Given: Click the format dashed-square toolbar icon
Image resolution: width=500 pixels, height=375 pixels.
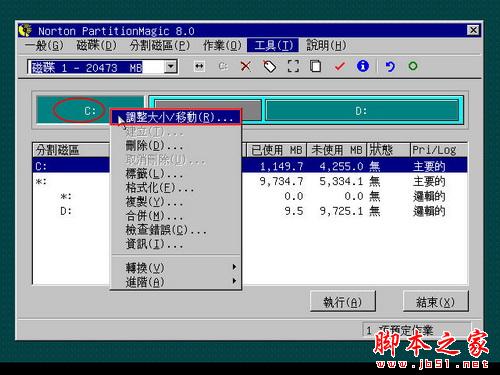Looking at the screenshot, I should [x=293, y=66].
